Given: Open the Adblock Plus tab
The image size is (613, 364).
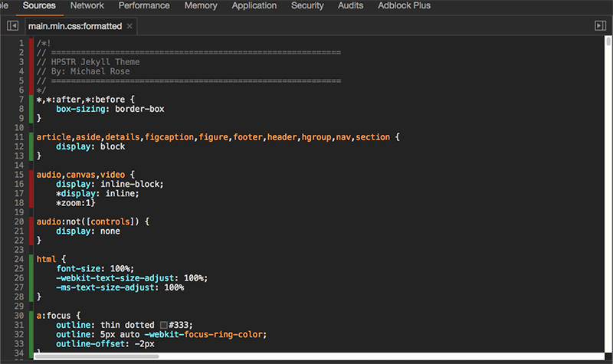Looking at the screenshot, I should click(x=405, y=5).
